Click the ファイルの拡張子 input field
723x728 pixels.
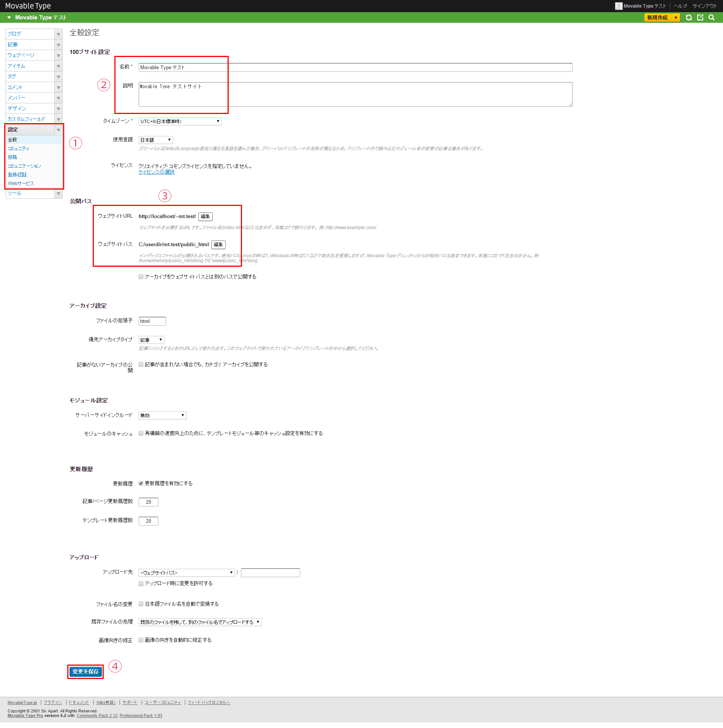pyautogui.click(x=152, y=321)
